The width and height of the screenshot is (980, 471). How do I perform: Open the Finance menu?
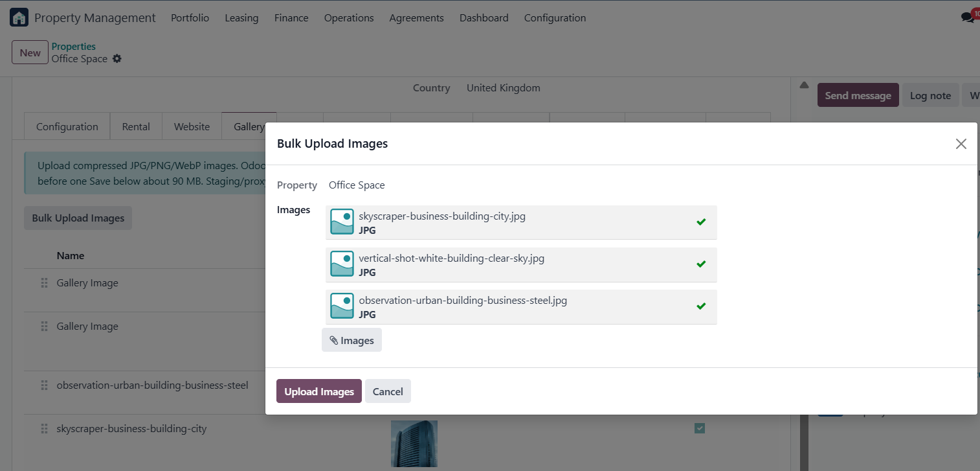tap(291, 18)
